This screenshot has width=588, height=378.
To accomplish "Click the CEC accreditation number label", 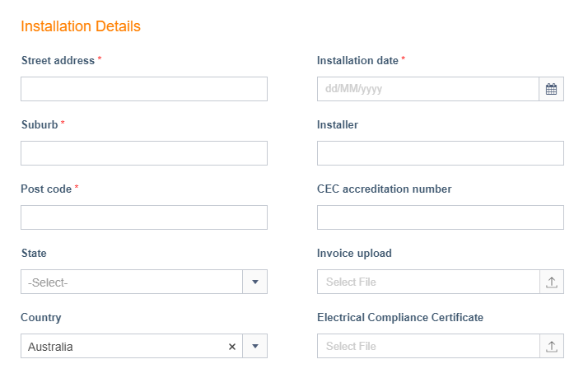I will (384, 189).
